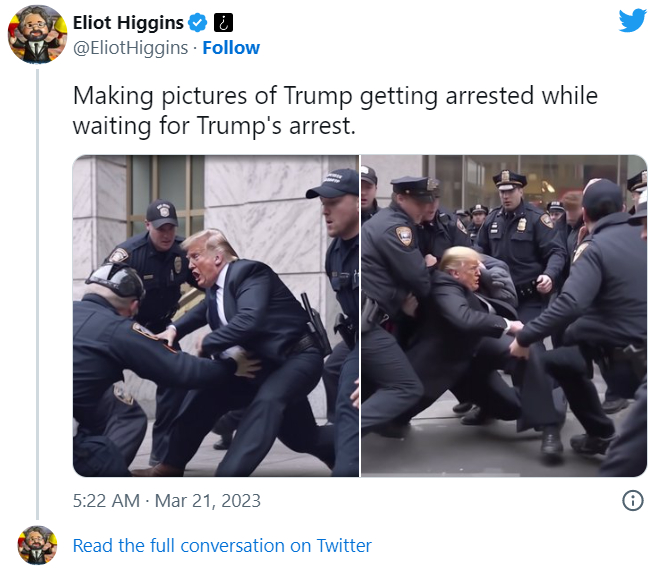Visit the @EliotHiggins handle link
The width and height of the screenshot is (662, 572).
130,48
